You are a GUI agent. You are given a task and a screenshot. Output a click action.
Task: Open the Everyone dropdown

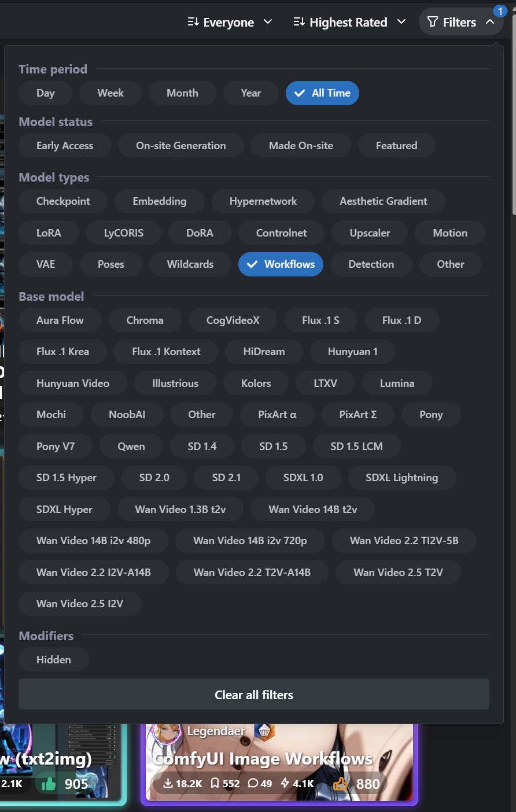tap(230, 23)
